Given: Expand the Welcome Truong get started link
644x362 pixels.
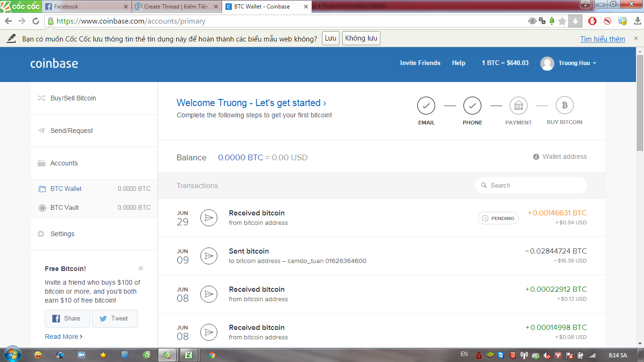Looking at the screenshot, I should [251, 103].
